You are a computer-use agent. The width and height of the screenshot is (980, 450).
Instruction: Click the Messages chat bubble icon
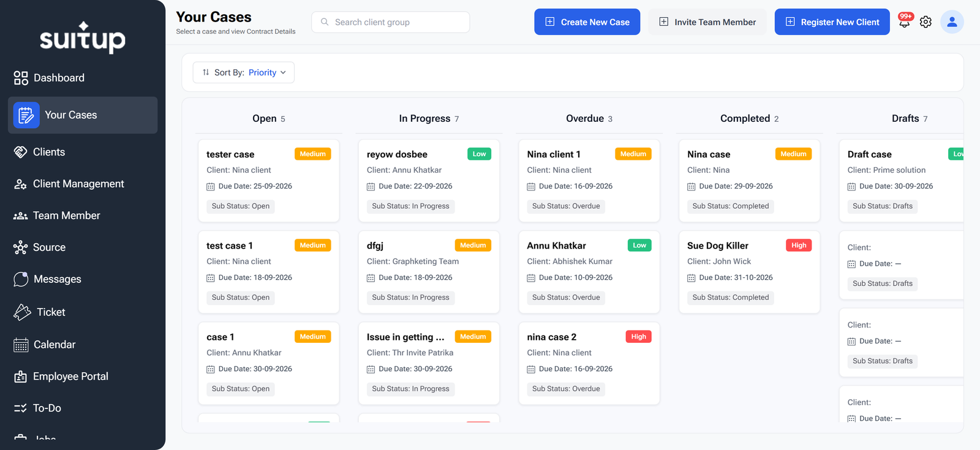coord(21,279)
